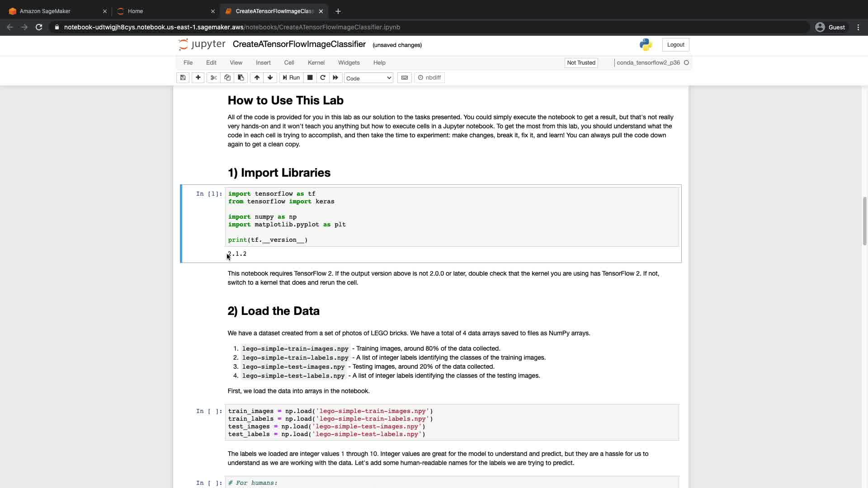Insert a cell below with plus icon

(198, 78)
